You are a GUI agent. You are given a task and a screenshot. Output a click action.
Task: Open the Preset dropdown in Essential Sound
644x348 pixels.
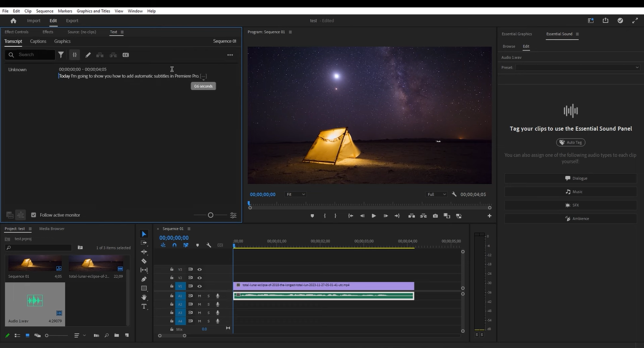[x=577, y=68]
